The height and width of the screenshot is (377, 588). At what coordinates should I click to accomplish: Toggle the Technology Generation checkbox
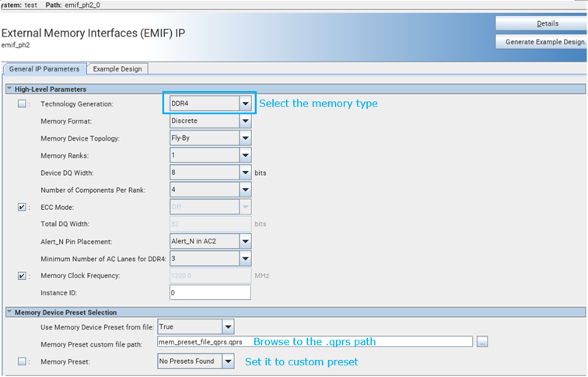click(x=22, y=104)
